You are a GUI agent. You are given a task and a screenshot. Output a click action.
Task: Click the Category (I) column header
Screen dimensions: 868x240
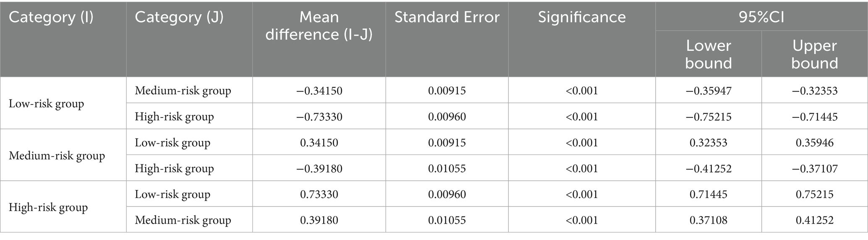[51, 17]
